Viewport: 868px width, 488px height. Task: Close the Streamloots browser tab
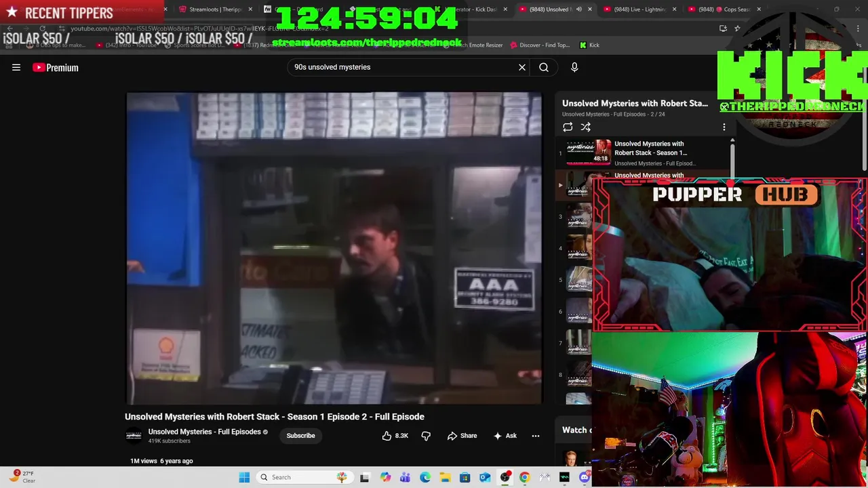[250, 9]
